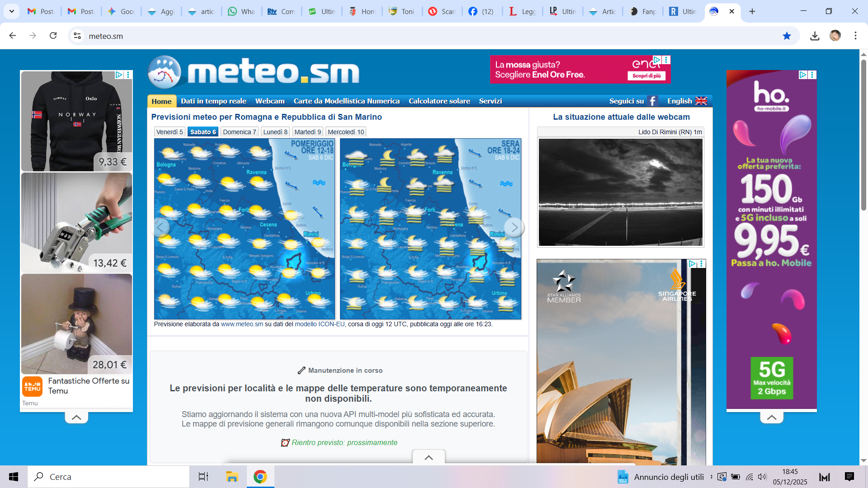Expand the bottom center chevron panel

[429, 457]
